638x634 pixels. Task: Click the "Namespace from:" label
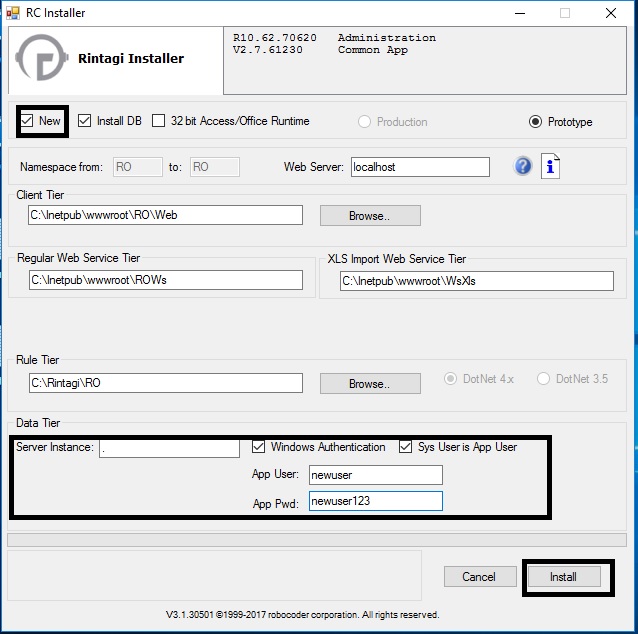pos(61,167)
